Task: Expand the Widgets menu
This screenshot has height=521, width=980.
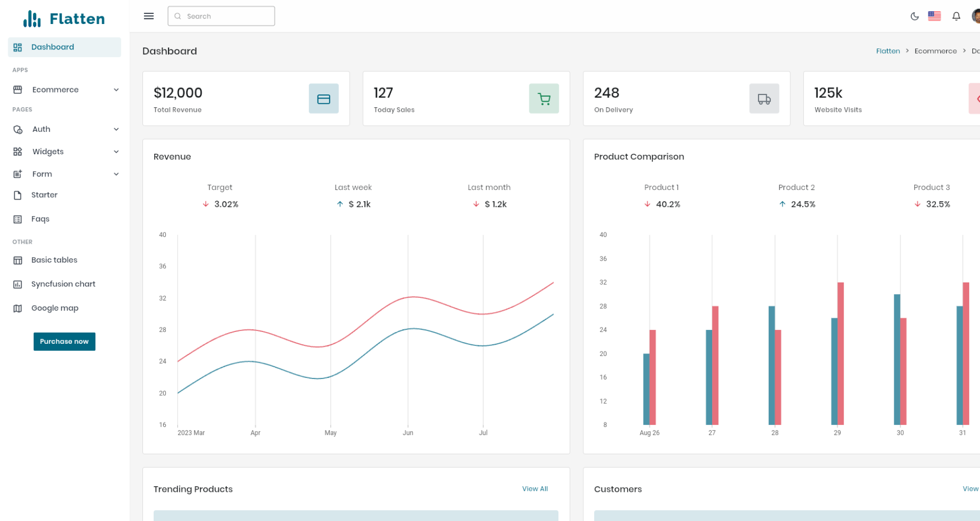Action: 116,152
